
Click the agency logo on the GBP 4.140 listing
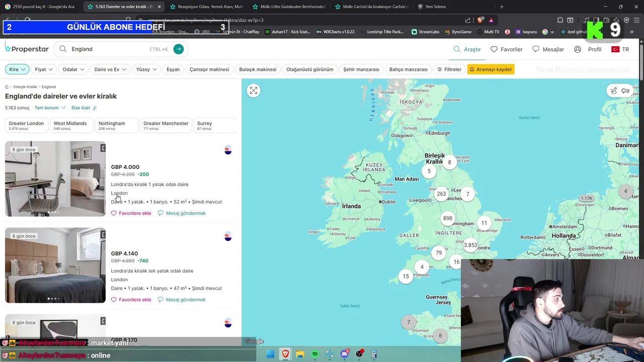228,236
